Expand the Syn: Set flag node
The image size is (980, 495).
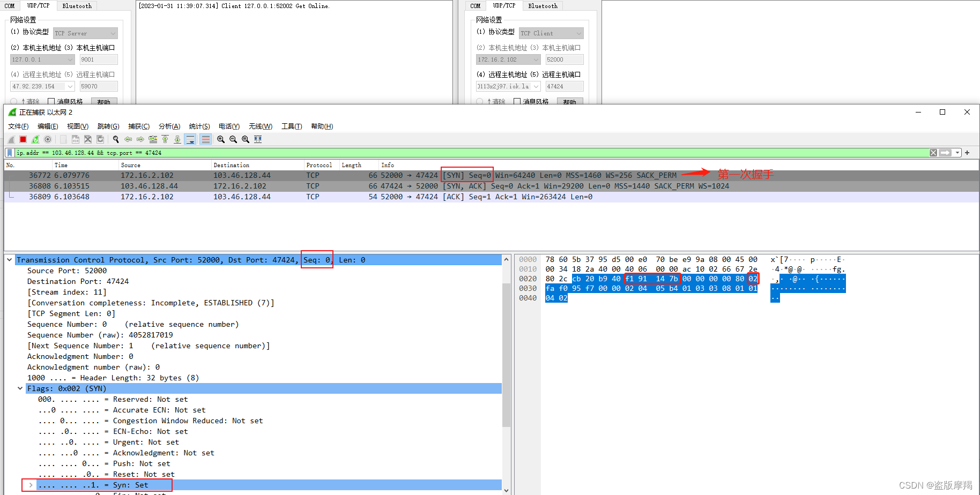tap(31, 485)
